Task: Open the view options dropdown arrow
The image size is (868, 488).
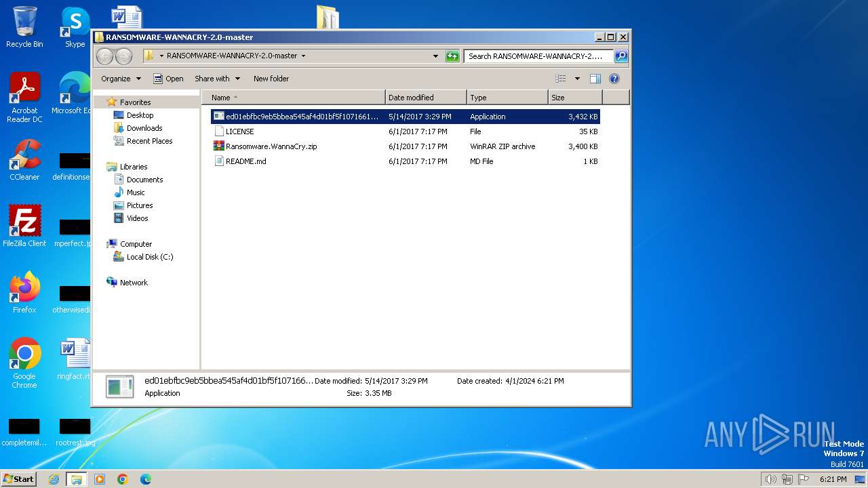Action: click(577, 79)
